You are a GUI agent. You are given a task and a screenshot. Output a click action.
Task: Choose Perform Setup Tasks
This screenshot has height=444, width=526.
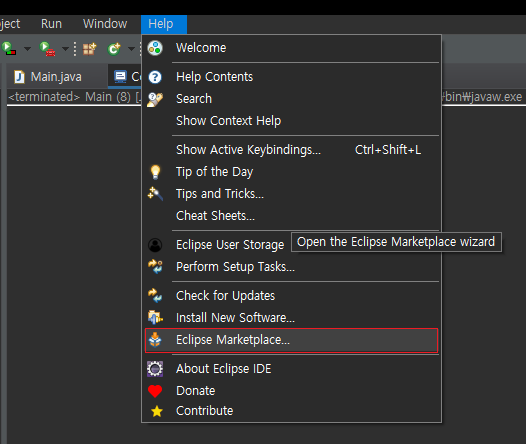[292, 267]
